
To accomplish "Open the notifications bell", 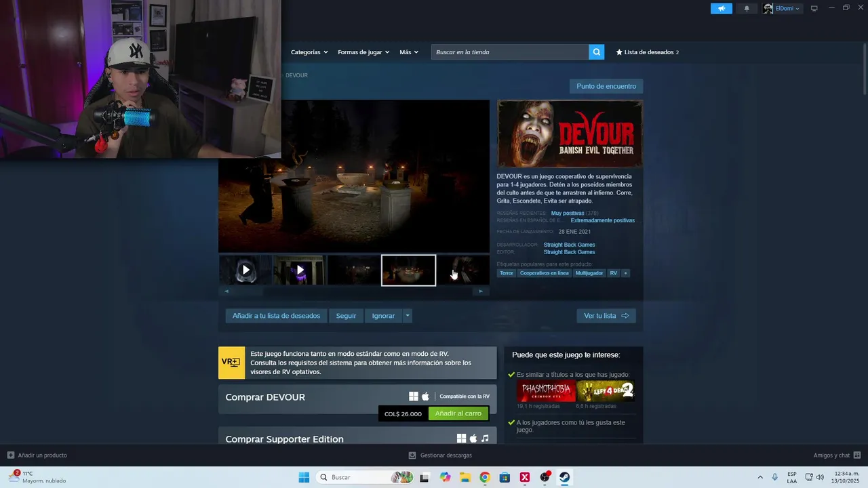I will pyautogui.click(x=747, y=8).
